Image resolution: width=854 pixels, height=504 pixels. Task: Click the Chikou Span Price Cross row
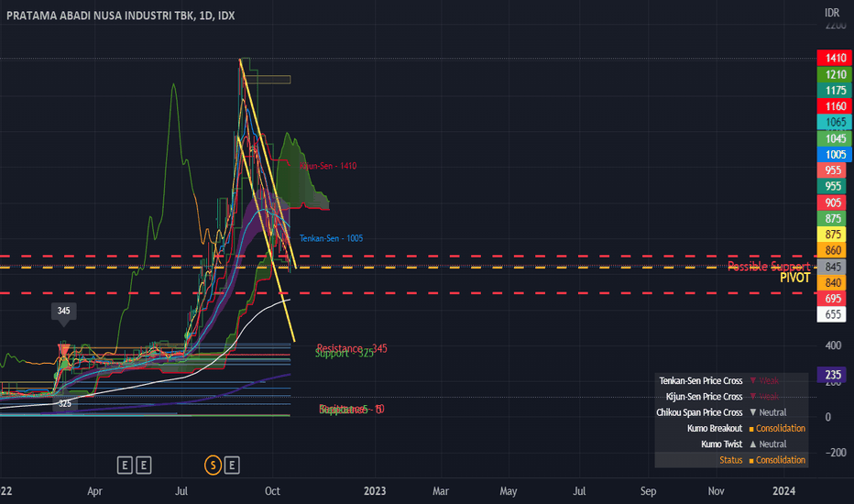pyautogui.click(x=731, y=412)
